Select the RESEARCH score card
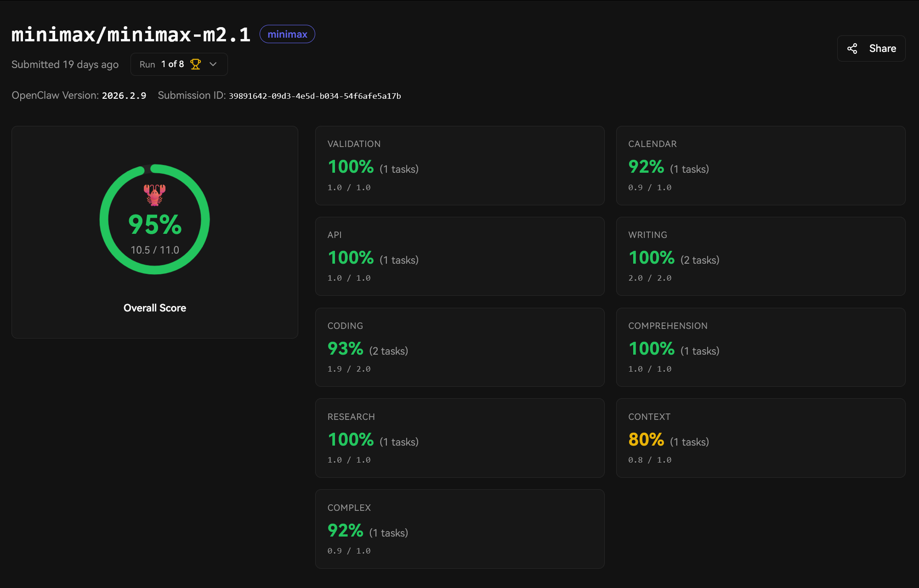The height and width of the screenshot is (588, 919). coord(459,438)
